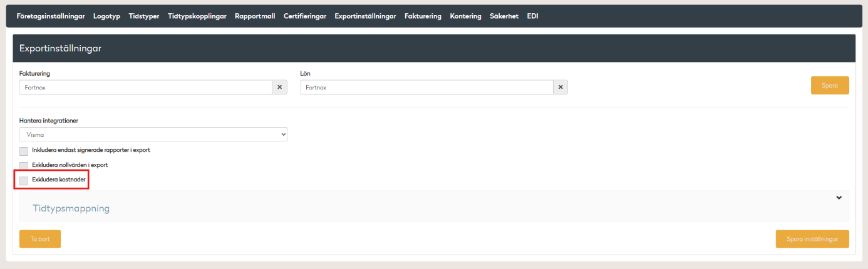Screen dimensions: 868x269
Task: Go to the Säkerhet settings
Action: coord(504,16)
